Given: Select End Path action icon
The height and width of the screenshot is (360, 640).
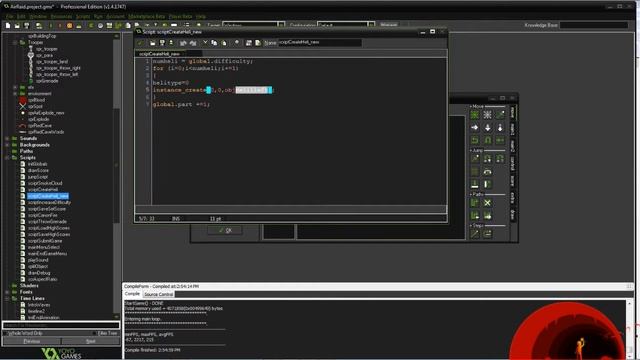Looking at the screenshot, I should point(487,203).
